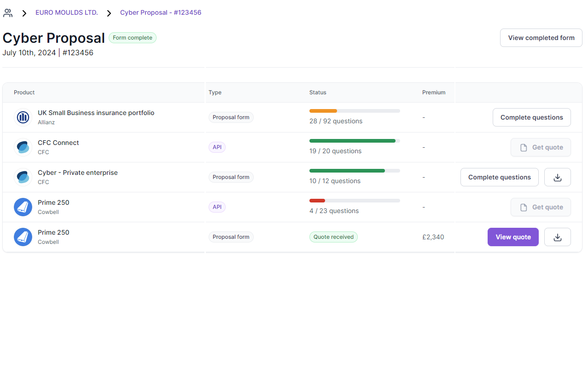The image size is (588, 381).
Task: Click the users icon in the breadcrumb
Action: click(x=8, y=13)
